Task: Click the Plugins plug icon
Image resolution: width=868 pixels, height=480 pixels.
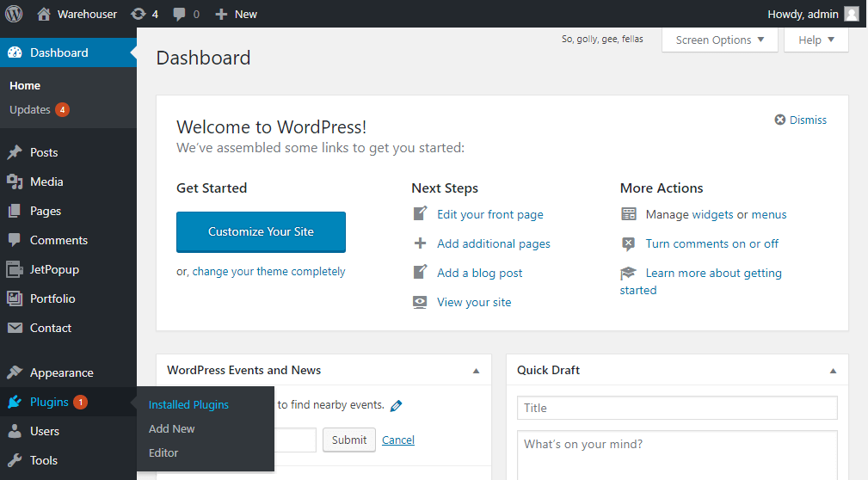Action: coord(15,402)
